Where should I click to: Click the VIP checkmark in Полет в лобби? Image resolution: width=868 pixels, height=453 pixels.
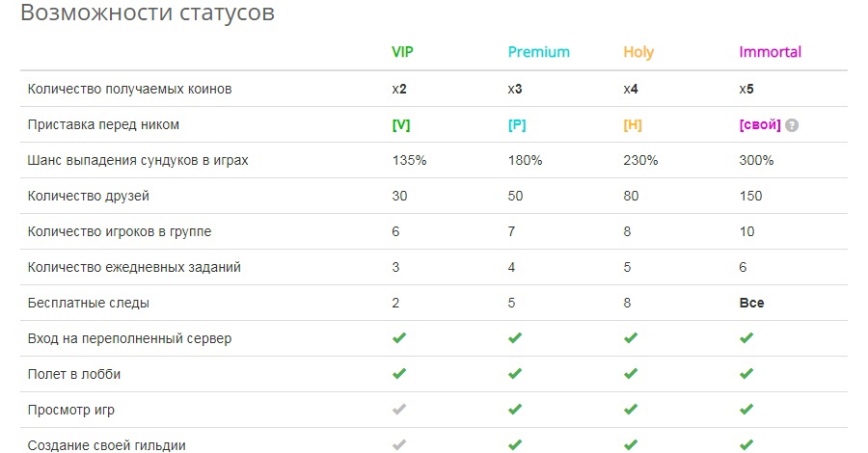[x=399, y=373]
